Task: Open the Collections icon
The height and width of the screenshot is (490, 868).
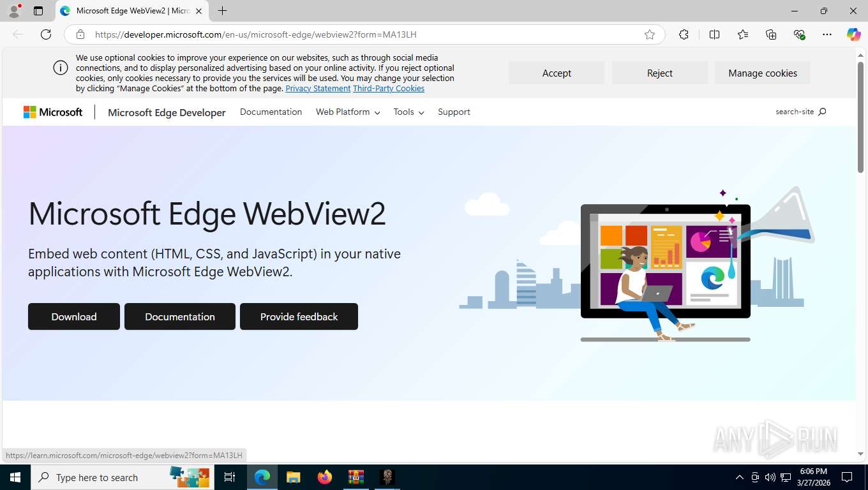Action: click(771, 34)
